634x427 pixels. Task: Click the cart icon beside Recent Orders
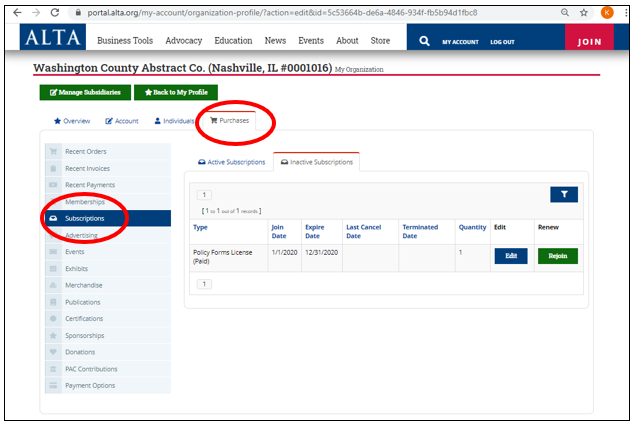coord(53,152)
